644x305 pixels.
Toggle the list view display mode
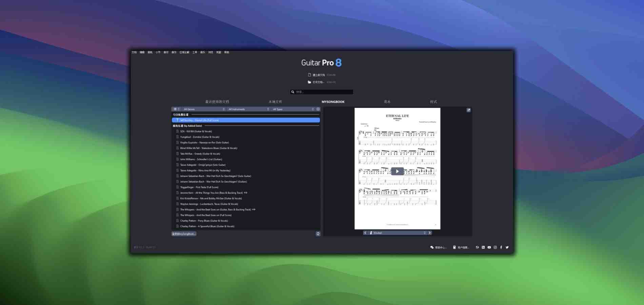176,109
